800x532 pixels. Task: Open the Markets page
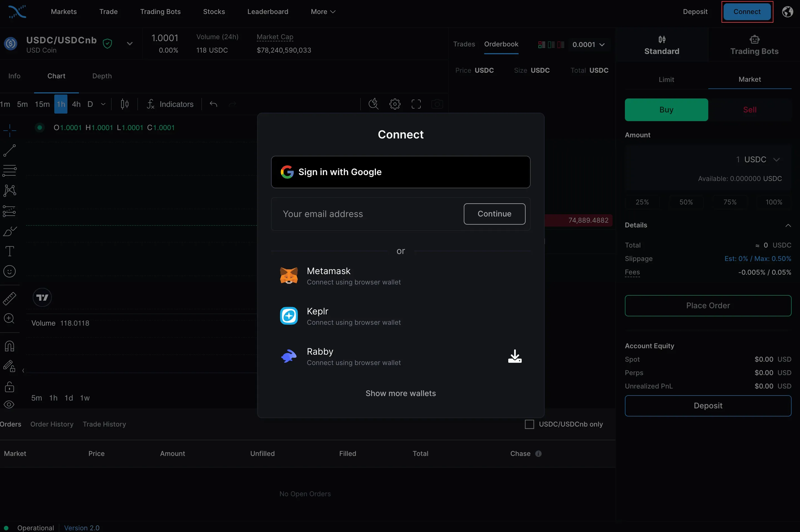tap(64, 12)
